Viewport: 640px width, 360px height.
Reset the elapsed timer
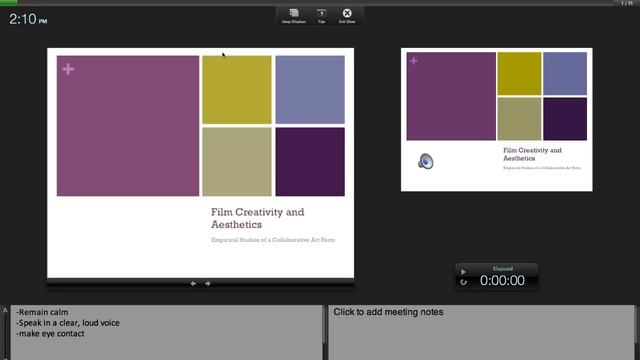pos(463,282)
